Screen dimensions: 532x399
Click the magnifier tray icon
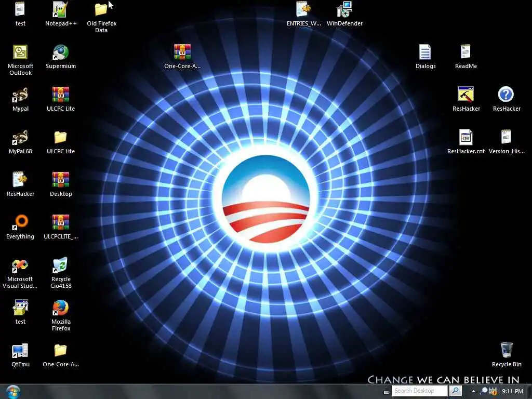pyautogui.click(x=484, y=391)
